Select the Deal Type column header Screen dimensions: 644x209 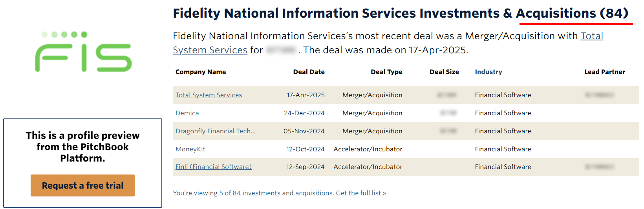click(x=386, y=72)
